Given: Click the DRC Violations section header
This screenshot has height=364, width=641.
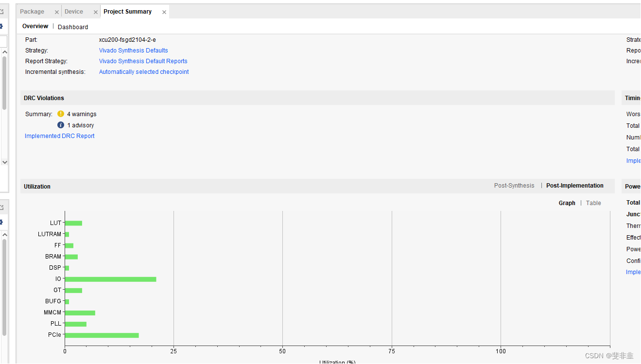Looking at the screenshot, I should (317, 98).
